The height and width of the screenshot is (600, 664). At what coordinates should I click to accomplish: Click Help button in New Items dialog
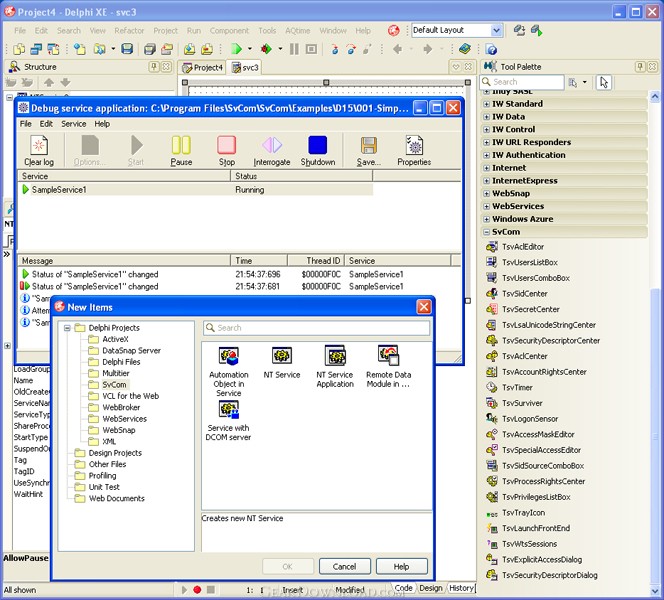point(401,567)
